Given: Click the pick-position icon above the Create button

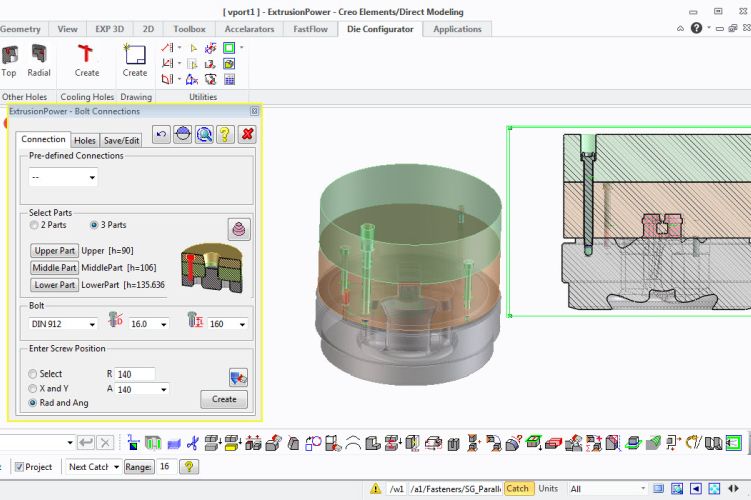Looking at the screenshot, I should coord(239,377).
